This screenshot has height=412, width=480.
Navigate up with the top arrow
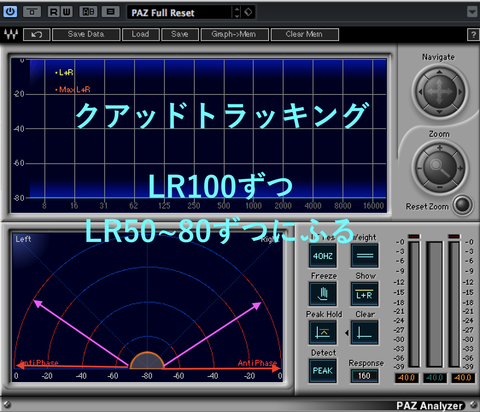coord(439,72)
